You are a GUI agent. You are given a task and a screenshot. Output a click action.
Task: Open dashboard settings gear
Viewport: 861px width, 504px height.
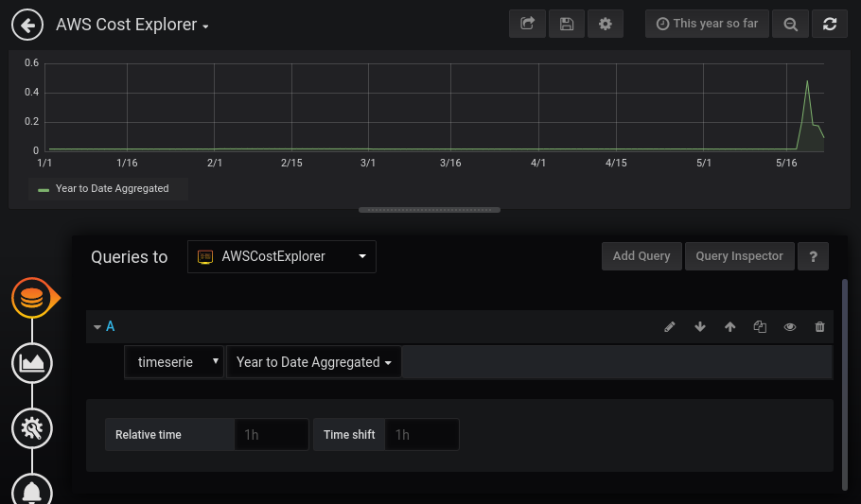[x=606, y=24]
